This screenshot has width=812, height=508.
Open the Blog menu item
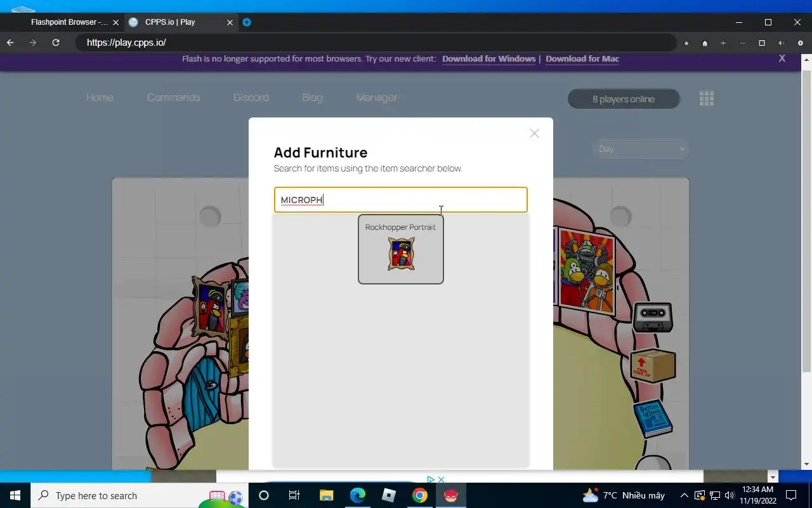pyautogui.click(x=312, y=97)
